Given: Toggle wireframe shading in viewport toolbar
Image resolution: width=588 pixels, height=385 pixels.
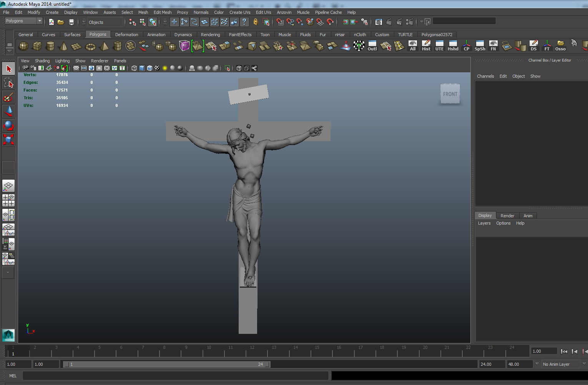Looking at the screenshot, I should coord(134,68).
